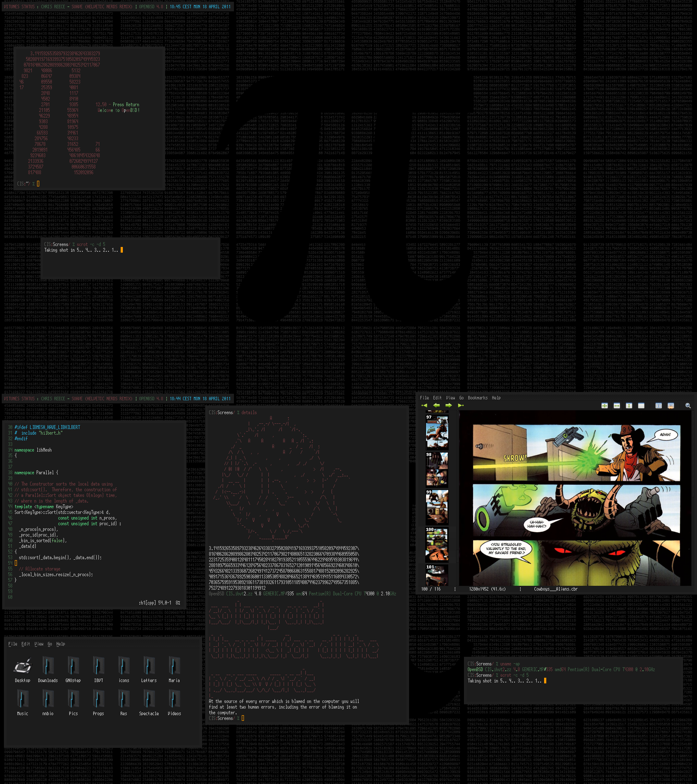
Task: Click '#ifdef LIBMESH_HAVE_LIBHILBERT' line in editor
Action: pyautogui.click(x=47, y=427)
